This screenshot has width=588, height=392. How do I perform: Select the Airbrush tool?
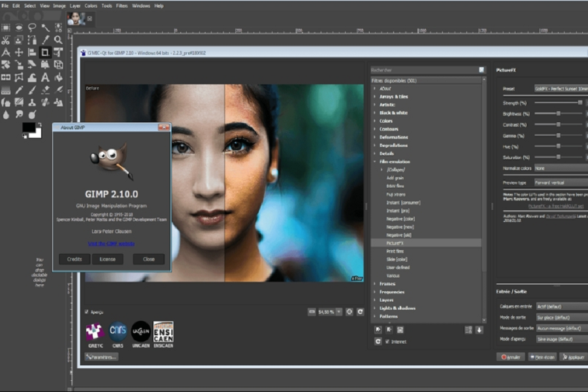(x=58, y=90)
